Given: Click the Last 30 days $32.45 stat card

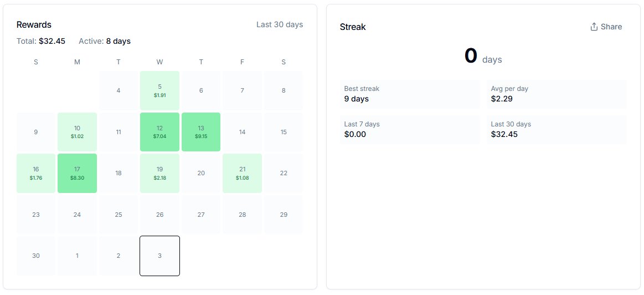Looking at the screenshot, I should click(x=557, y=130).
